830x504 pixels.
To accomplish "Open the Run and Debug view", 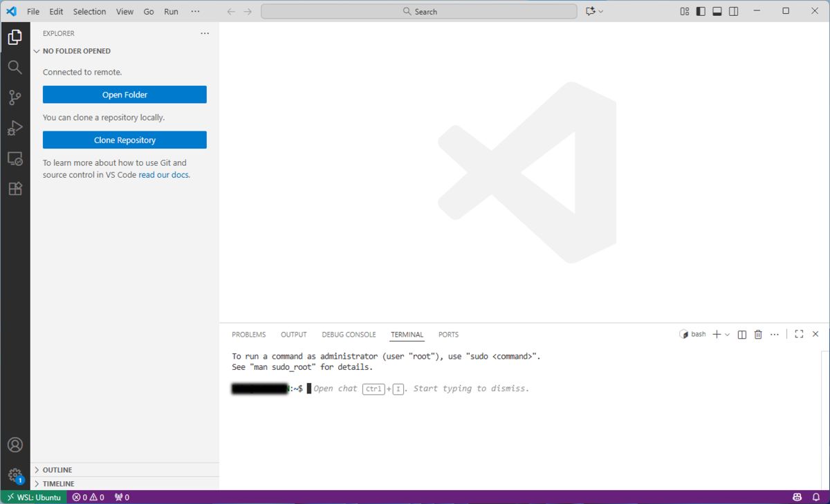I will pos(15,128).
